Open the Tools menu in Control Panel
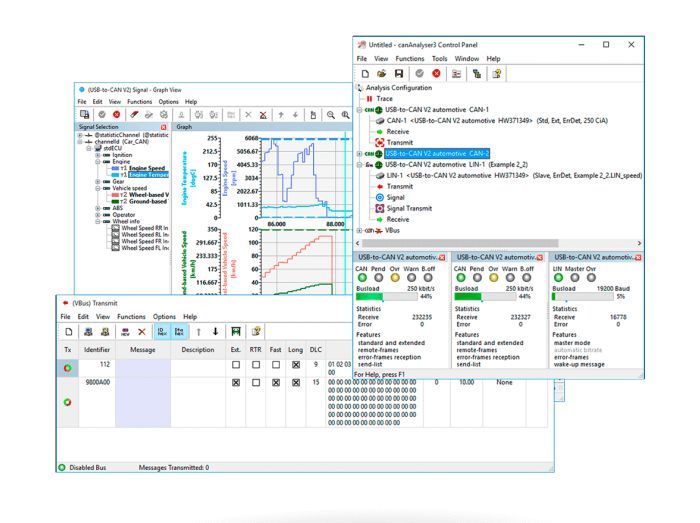 pos(440,59)
